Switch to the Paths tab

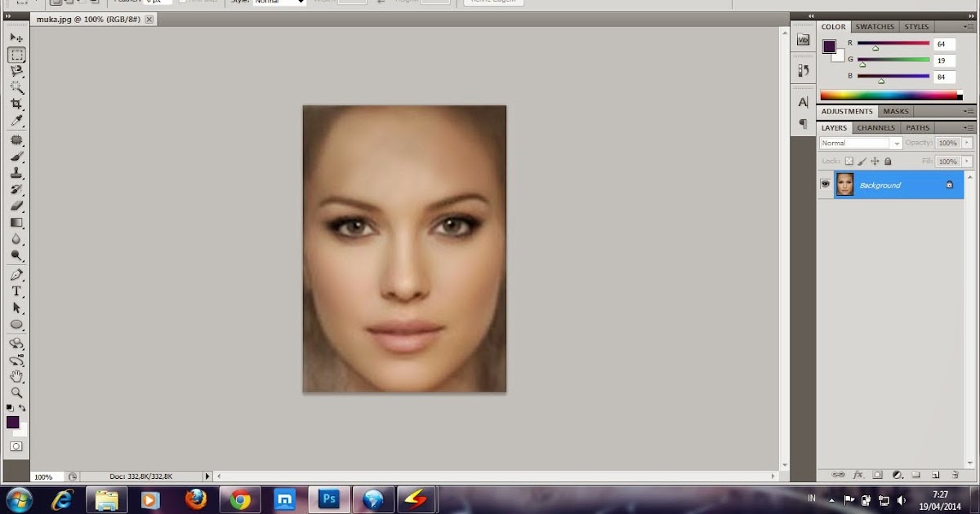click(x=918, y=128)
